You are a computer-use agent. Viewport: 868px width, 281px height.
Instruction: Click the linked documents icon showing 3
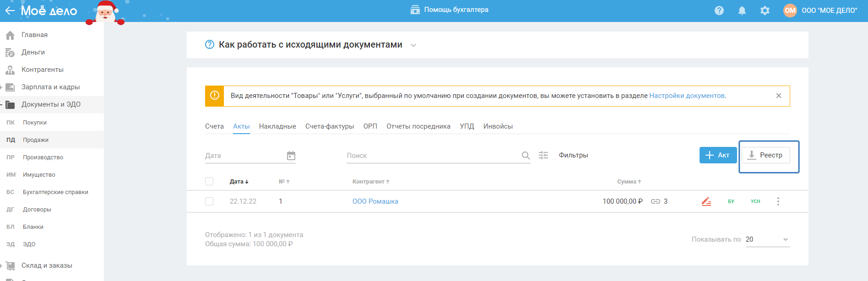[656, 201]
